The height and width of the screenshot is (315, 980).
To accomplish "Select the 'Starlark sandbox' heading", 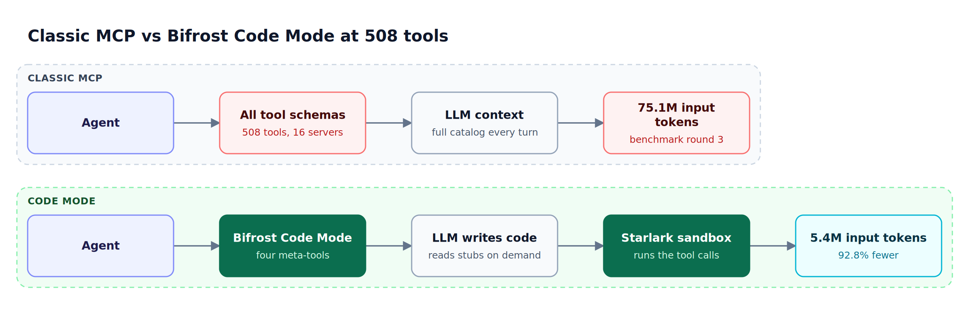I will pos(676,238).
